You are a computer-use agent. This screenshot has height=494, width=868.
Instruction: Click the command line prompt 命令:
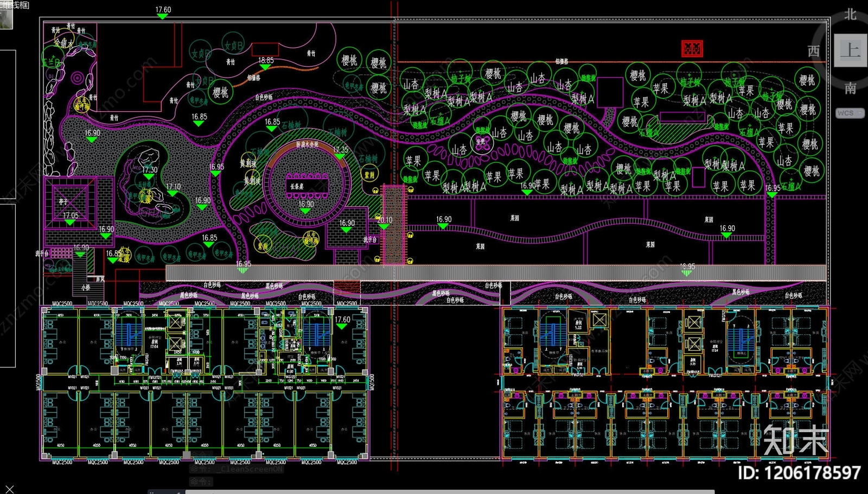click(x=201, y=482)
